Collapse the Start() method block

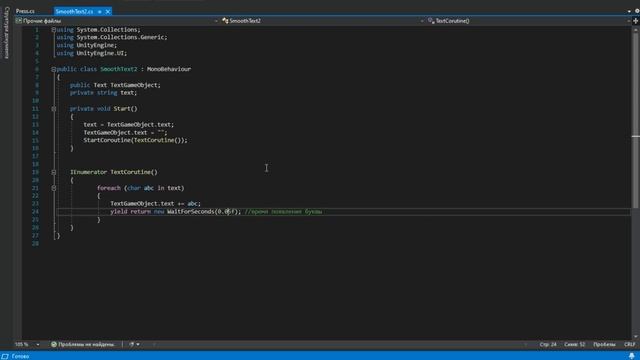tap(53, 109)
